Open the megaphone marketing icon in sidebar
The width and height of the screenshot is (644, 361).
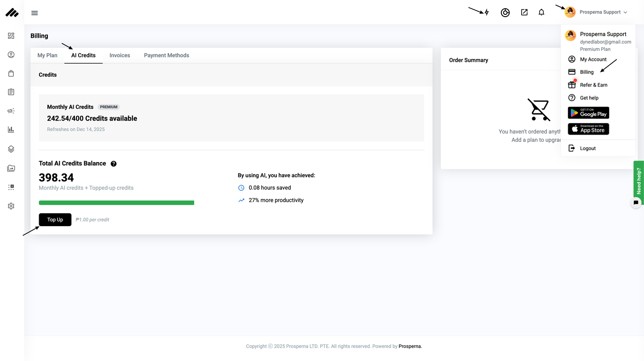pos(11,111)
